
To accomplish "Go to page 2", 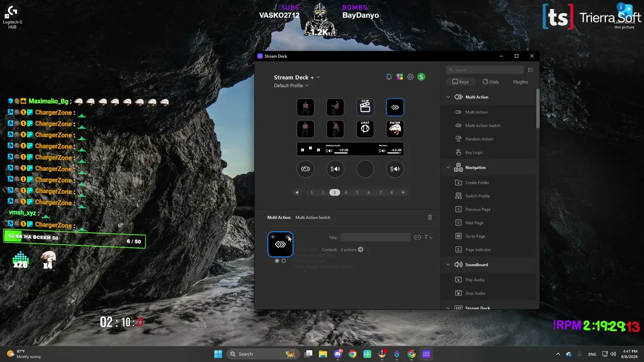I will 323,193.
